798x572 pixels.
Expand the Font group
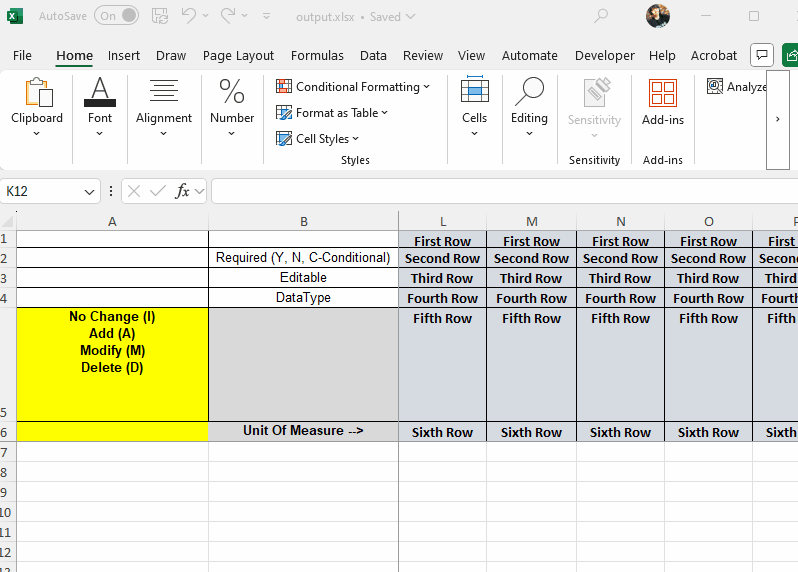[x=100, y=107]
